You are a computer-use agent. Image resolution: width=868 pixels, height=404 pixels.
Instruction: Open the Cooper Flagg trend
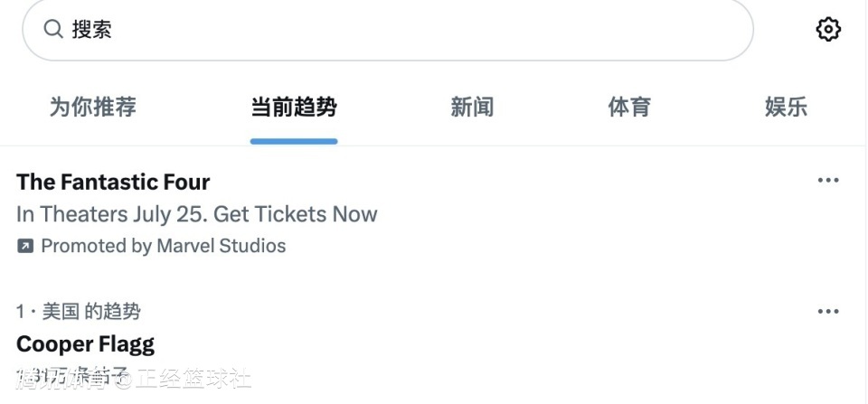(x=85, y=344)
